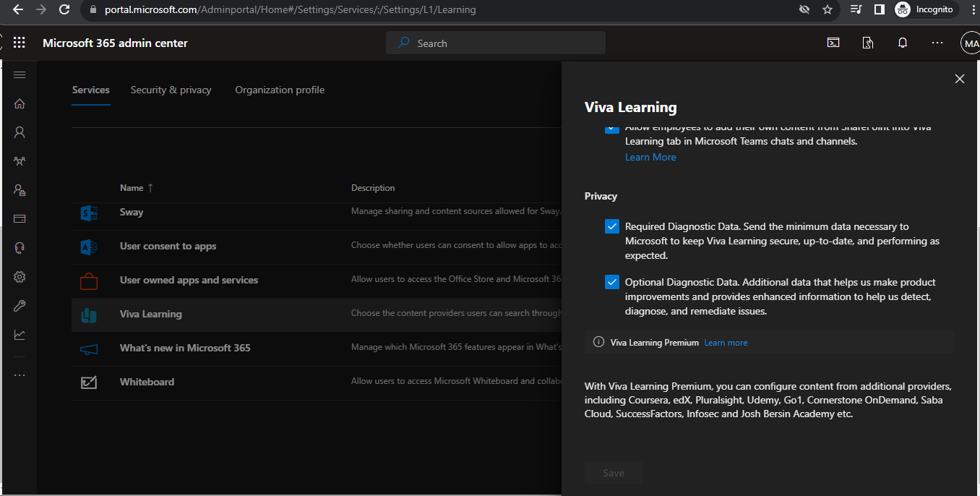Reload page with browser refresh button
Image resolution: width=980 pixels, height=496 pixels.
tap(64, 9)
